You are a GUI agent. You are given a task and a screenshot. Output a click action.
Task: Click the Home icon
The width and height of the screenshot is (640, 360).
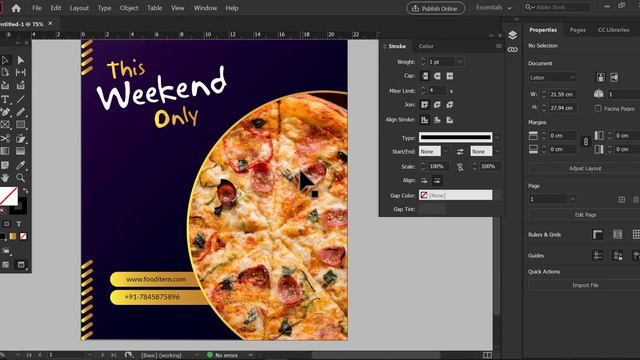16,8
